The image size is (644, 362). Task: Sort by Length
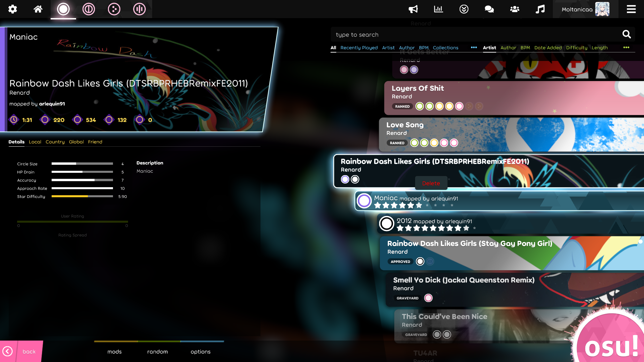click(600, 48)
